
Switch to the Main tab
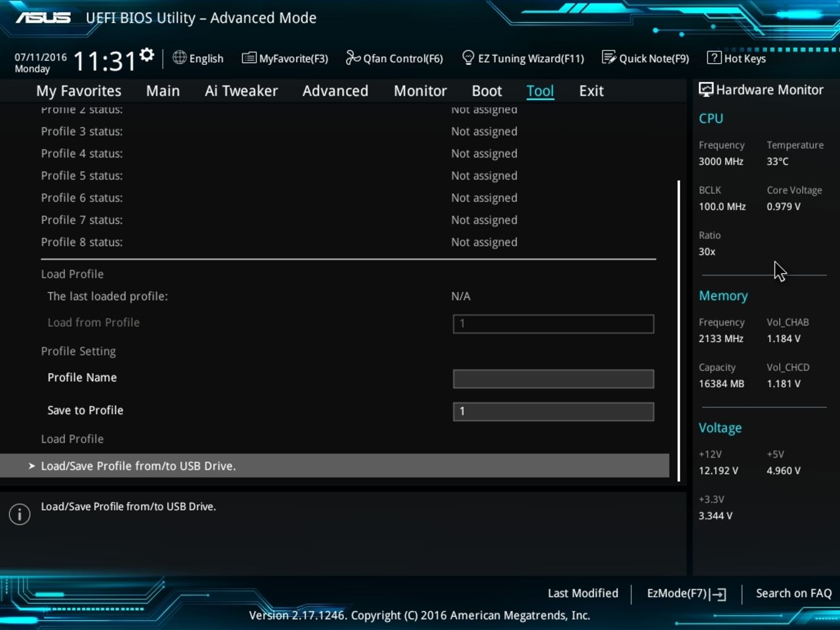pyautogui.click(x=163, y=91)
